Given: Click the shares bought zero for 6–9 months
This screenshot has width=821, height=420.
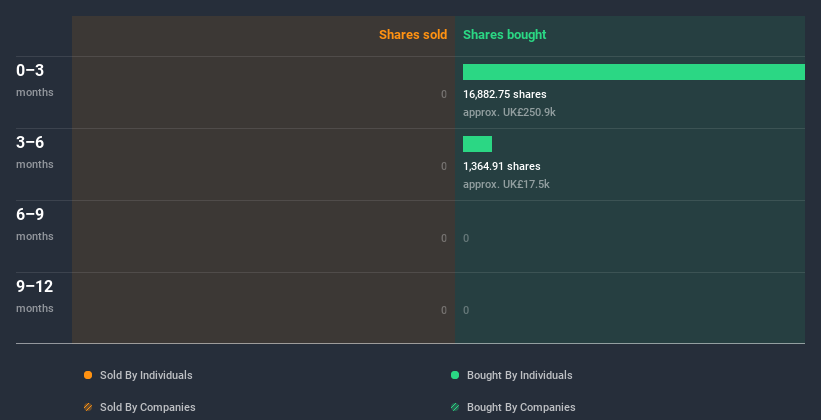Looking at the screenshot, I should (466, 238).
